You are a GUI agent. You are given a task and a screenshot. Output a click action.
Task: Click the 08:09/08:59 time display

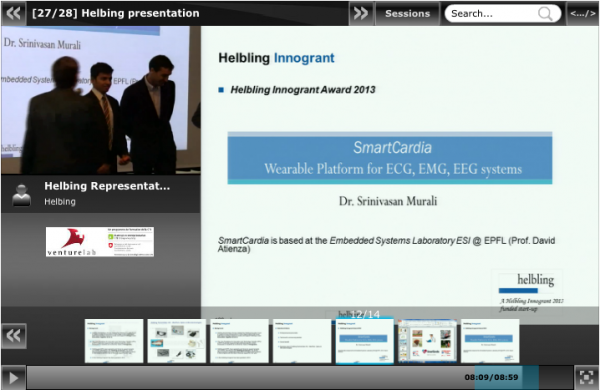[x=491, y=377]
